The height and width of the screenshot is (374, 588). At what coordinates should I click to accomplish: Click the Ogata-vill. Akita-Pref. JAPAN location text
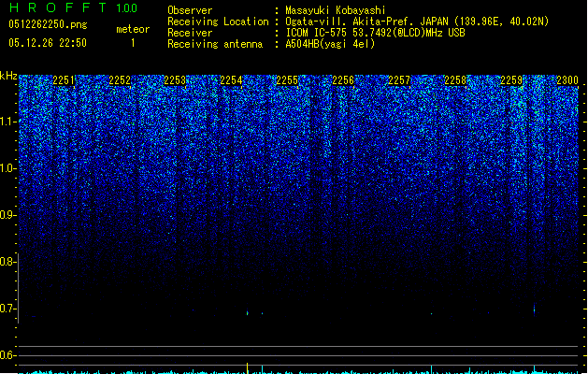(417, 22)
